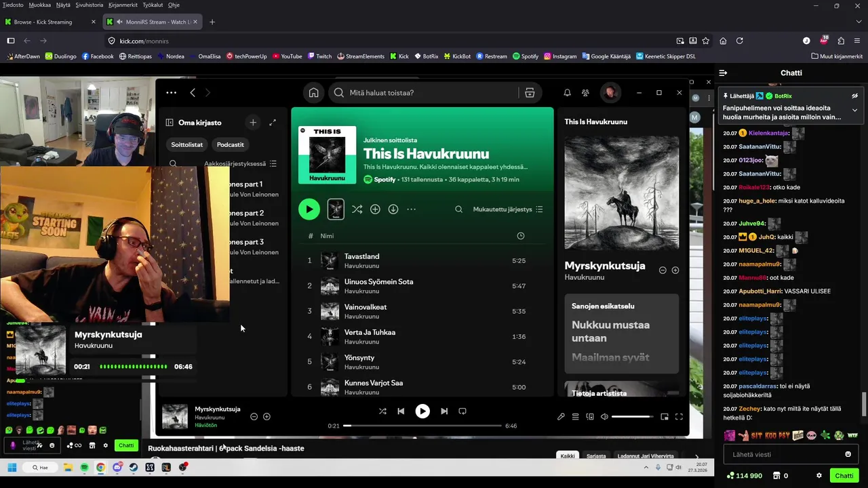The image size is (868, 488).
Task: Expand Oma kirjasto to full view
Action: pyautogui.click(x=273, y=123)
